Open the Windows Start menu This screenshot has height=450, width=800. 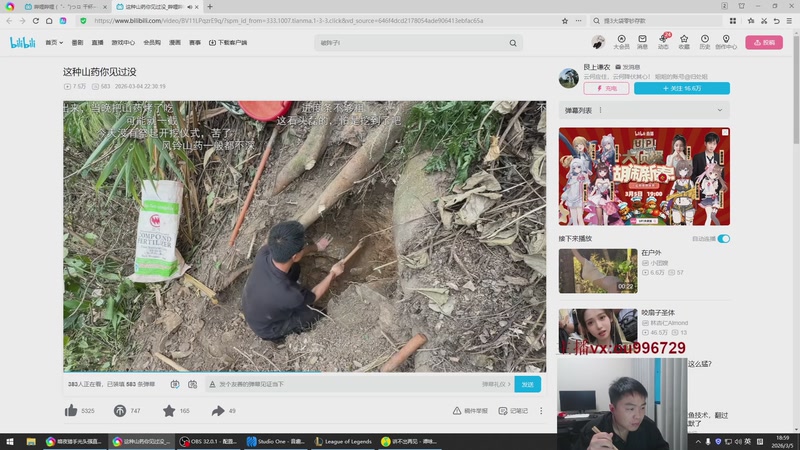[x=10, y=442]
